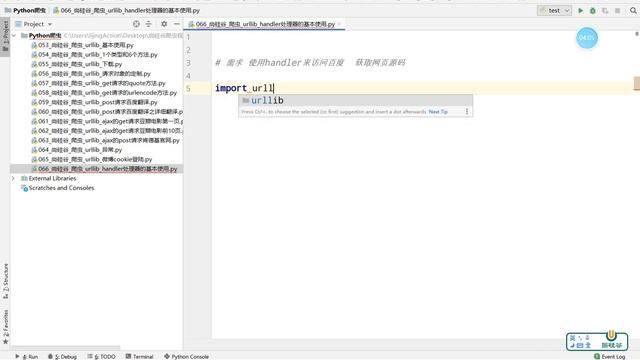Click the Project panel horizontal scrollbar
640x360 pixels.
click(x=65, y=348)
